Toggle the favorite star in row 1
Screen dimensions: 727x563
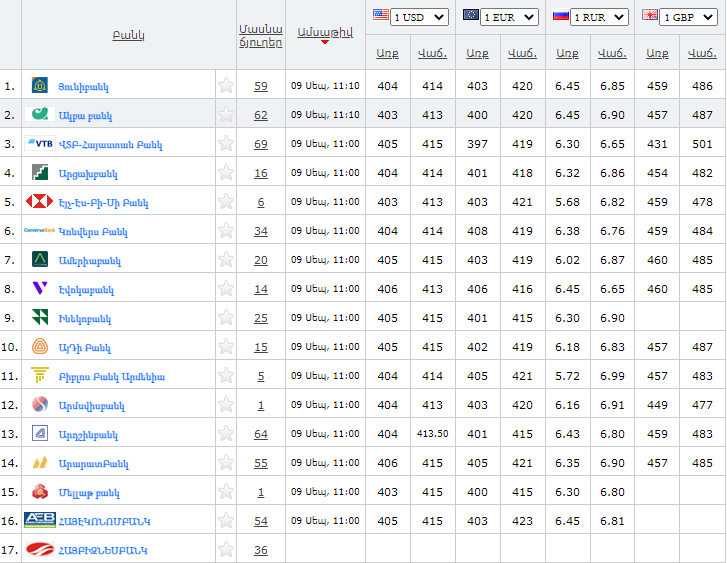(226, 86)
